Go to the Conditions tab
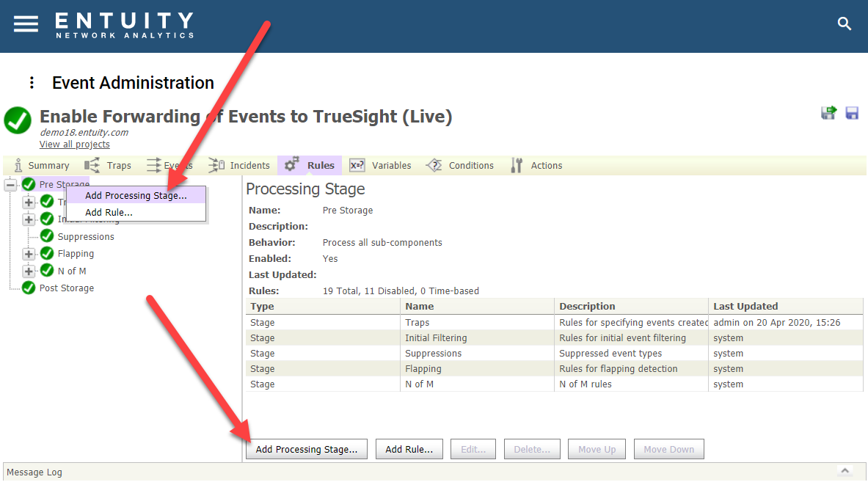 [x=459, y=166]
